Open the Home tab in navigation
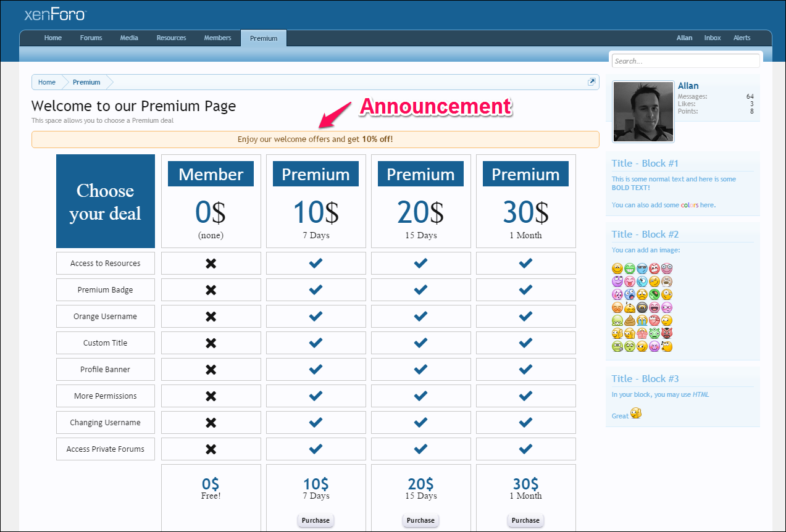786x532 pixels. click(53, 38)
